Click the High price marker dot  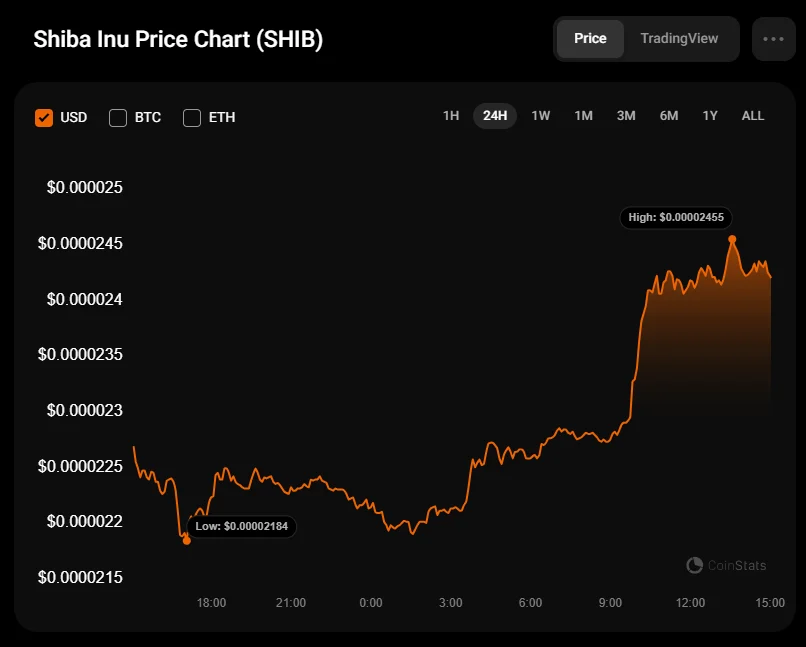[732, 239]
